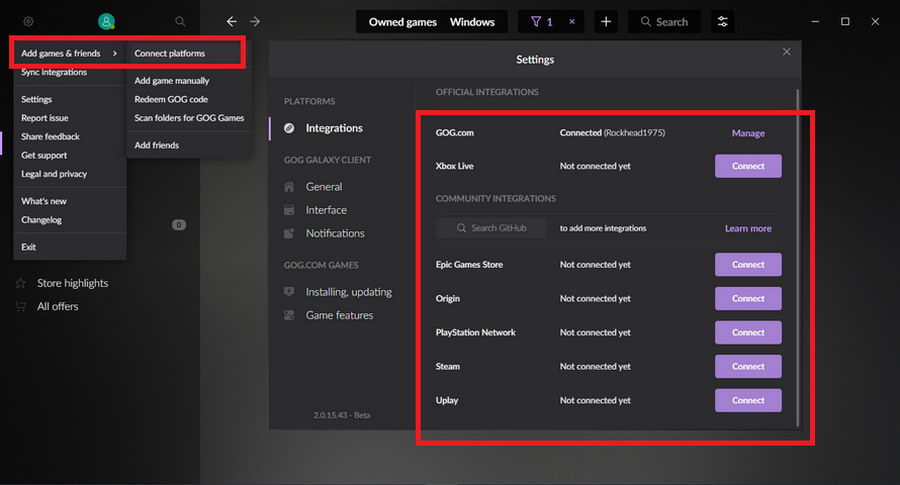Screen dimensions: 900x485
Task: Click the Search GitHub field
Action: 491,228
